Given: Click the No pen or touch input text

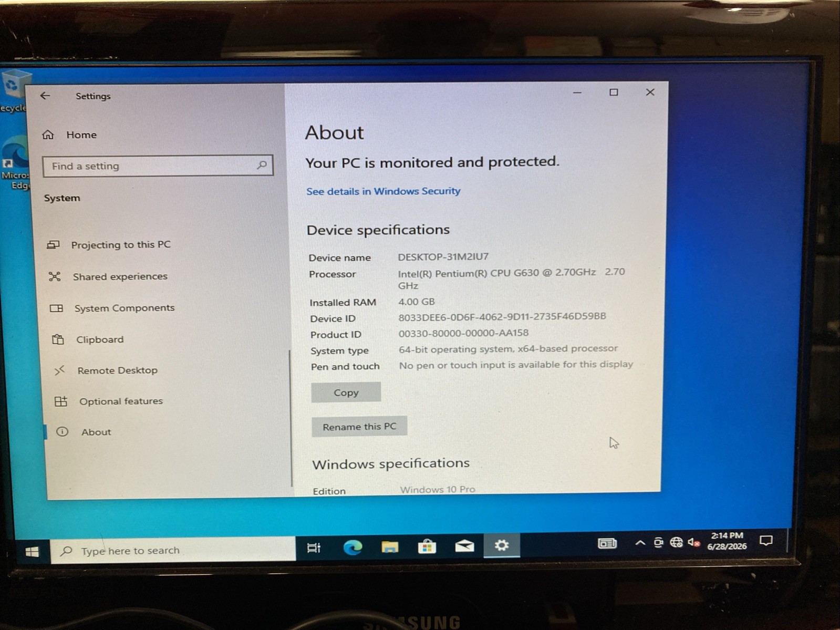Looking at the screenshot, I should tap(516, 365).
